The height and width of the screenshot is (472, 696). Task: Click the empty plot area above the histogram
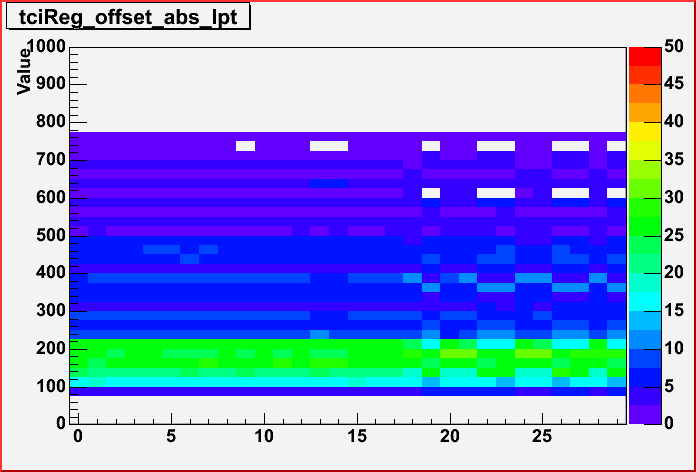pyautogui.click(x=350, y=90)
